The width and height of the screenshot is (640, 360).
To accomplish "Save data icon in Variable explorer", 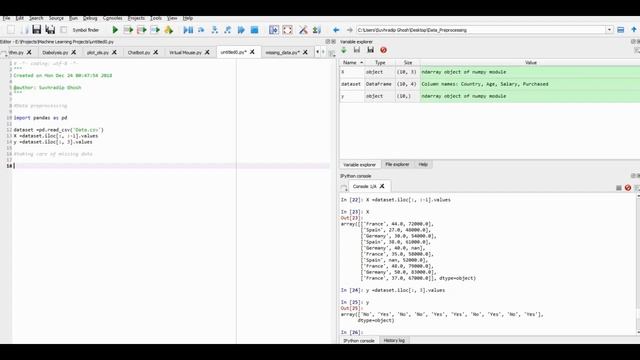I will 357,50.
